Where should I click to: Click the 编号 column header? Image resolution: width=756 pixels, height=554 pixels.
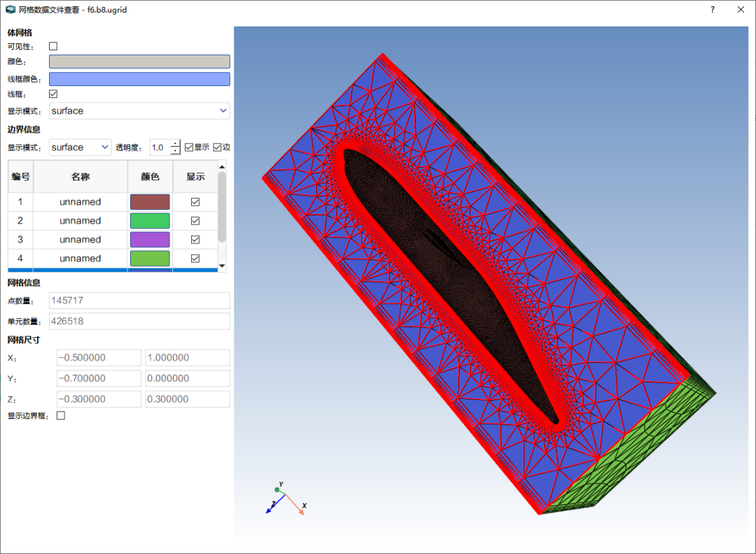21,177
